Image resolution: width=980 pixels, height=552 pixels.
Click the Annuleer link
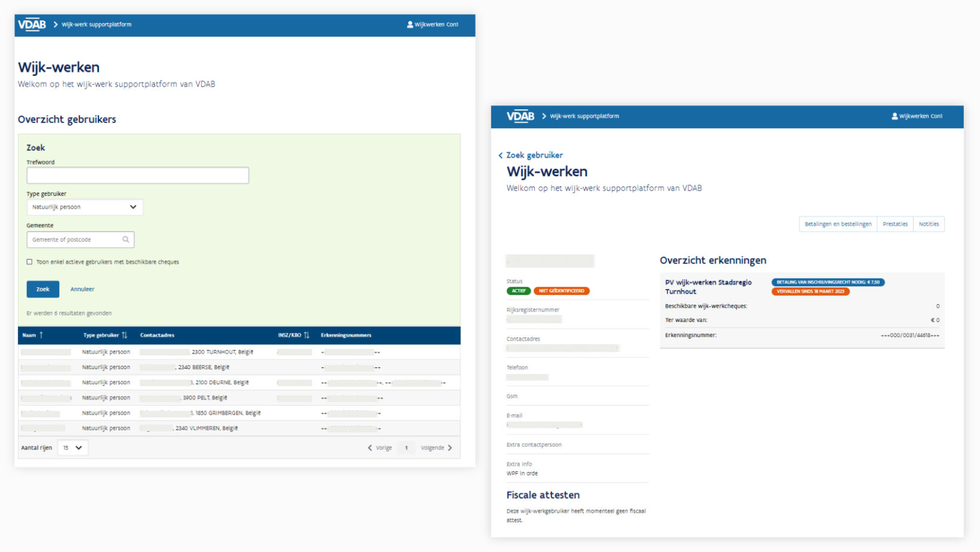[x=82, y=289]
